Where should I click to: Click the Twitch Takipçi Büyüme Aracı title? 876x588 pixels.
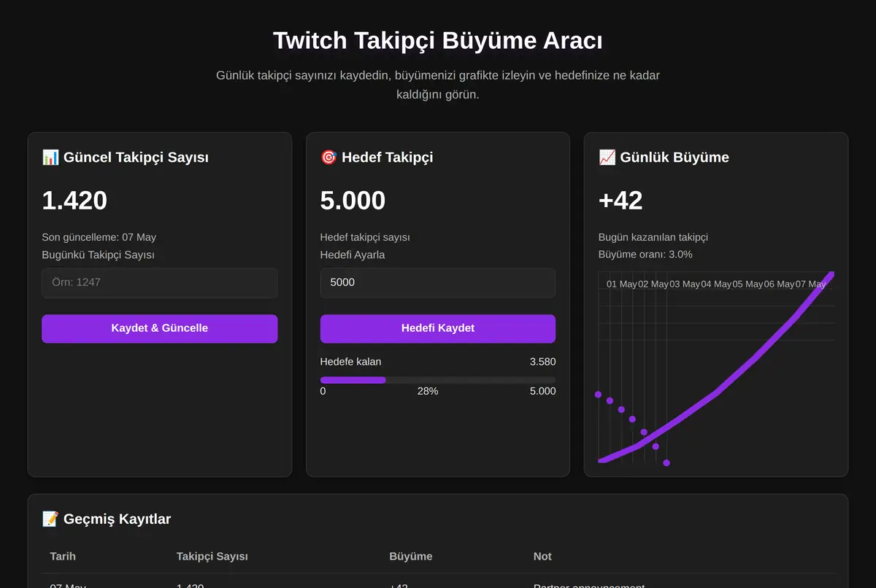[x=438, y=41]
